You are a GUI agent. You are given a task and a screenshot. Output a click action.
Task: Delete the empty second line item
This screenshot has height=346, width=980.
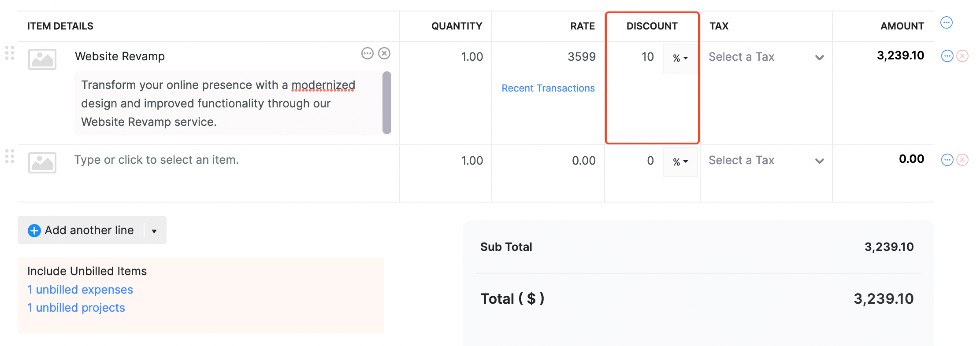coord(962,160)
